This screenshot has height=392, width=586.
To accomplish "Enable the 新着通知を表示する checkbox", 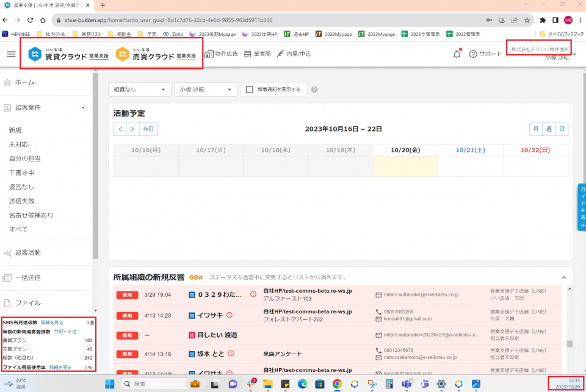I will point(249,90).
